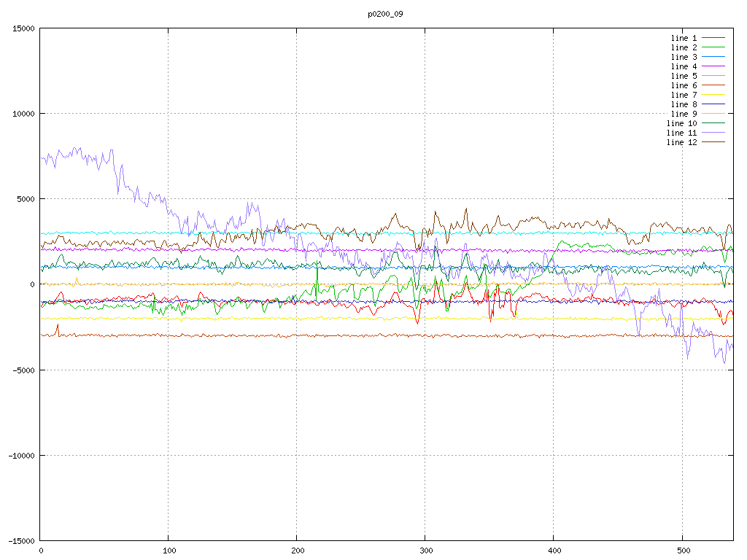Click the line 8 blue sample swatch
Viewport: 747px width, 560px height.
click(713, 104)
